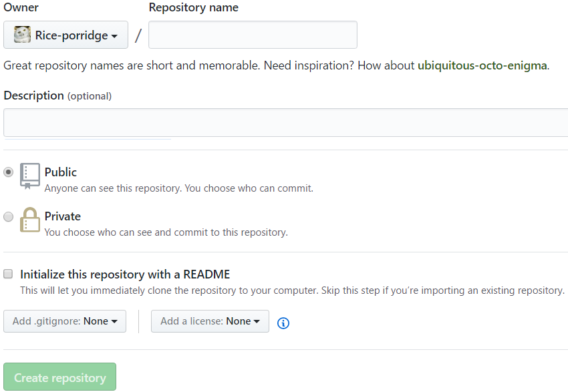Viewport: 568px width, 392px height.
Task: Enable Initialize this repository with a README
Action: (8, 274)
